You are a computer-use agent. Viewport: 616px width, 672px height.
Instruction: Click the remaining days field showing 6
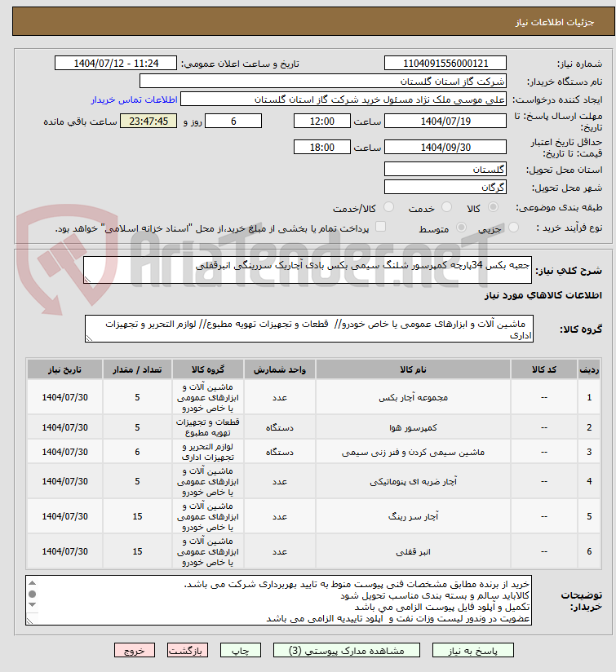(x=233, y=122)
